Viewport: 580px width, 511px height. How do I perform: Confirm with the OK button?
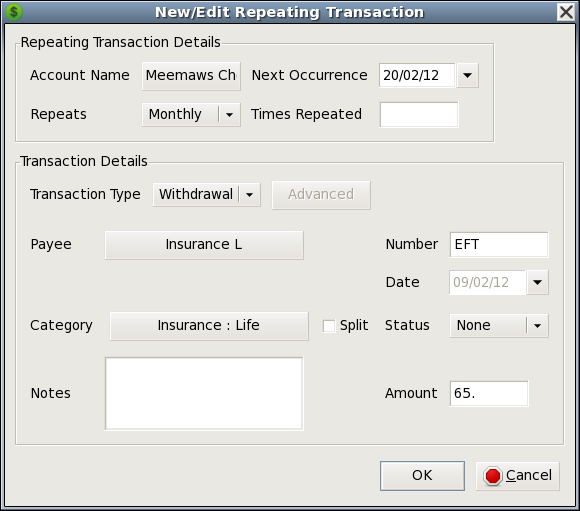click(x=422, y=476)
